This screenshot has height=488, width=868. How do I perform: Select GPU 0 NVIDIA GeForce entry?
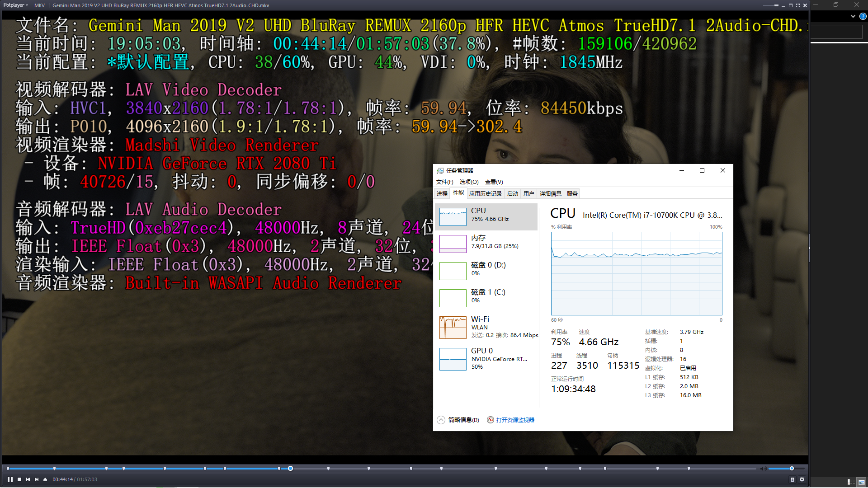pos(486,359)
